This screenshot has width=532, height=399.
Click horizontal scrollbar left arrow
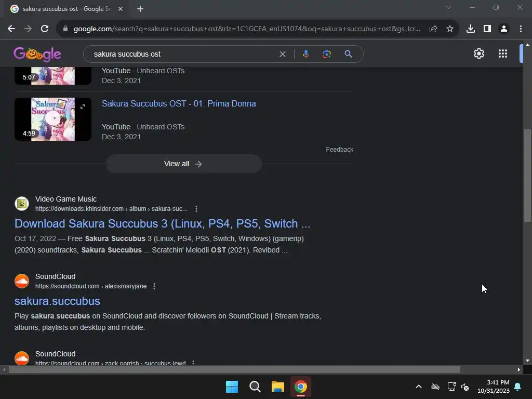click(4, 370)
